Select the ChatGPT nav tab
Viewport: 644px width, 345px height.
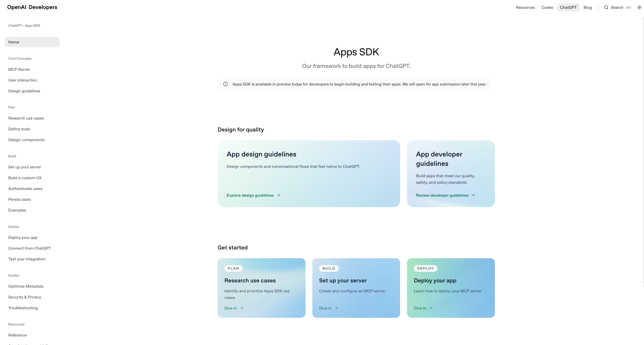pos(568,8)
